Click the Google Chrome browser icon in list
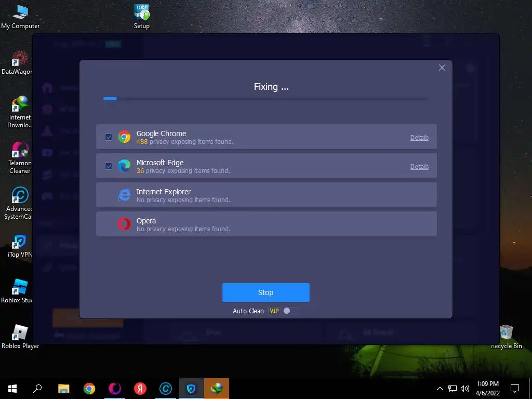 click(124, 137)
